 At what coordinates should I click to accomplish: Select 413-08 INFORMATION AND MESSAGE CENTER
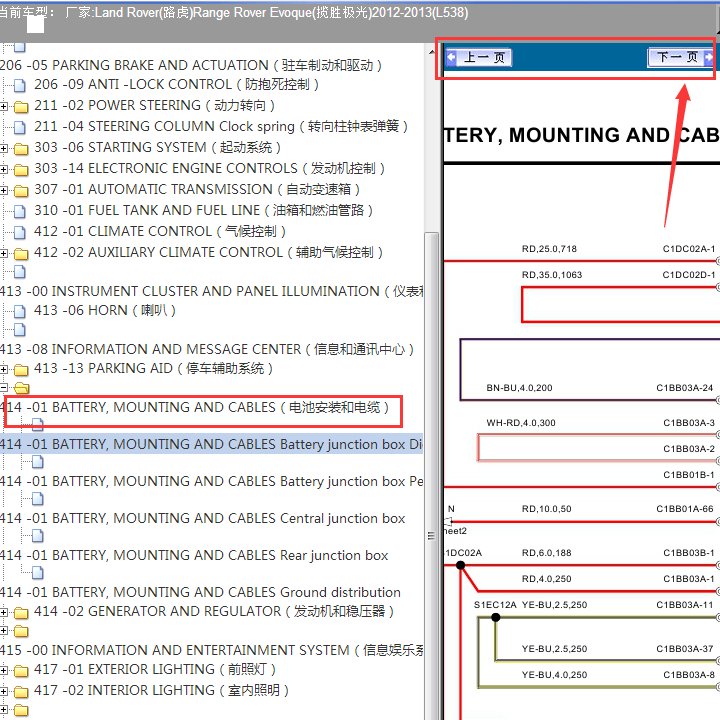(x=207, y=349)
